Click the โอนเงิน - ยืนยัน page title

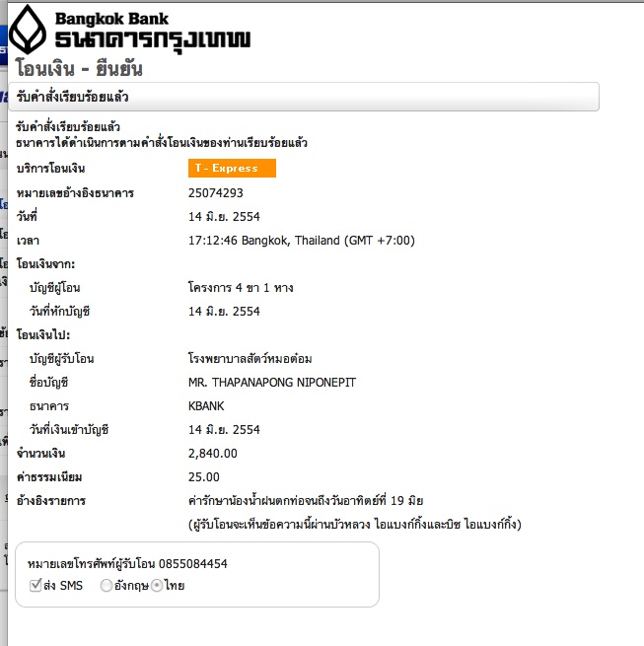[x=79, y=68]
